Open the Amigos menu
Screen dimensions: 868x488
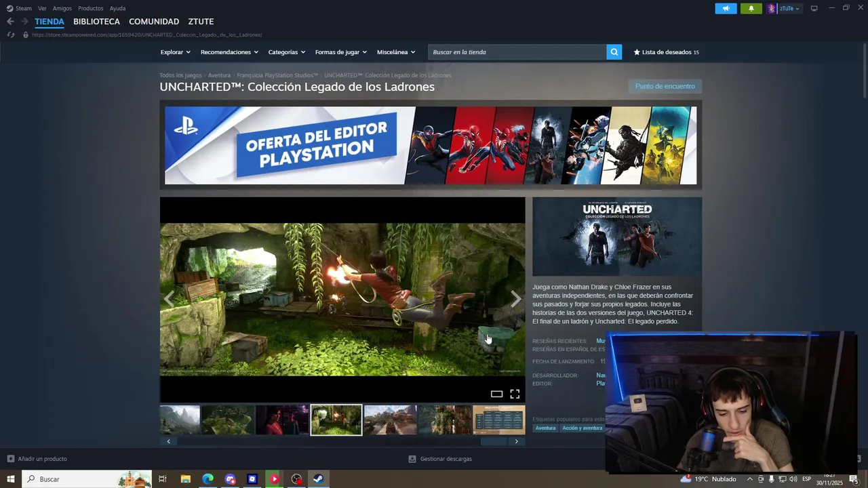62,8
